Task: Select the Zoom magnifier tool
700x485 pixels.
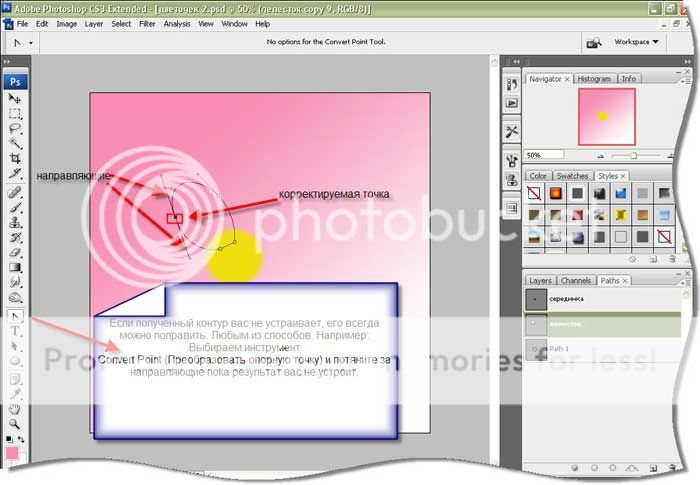Action: [x=15, y=423]
